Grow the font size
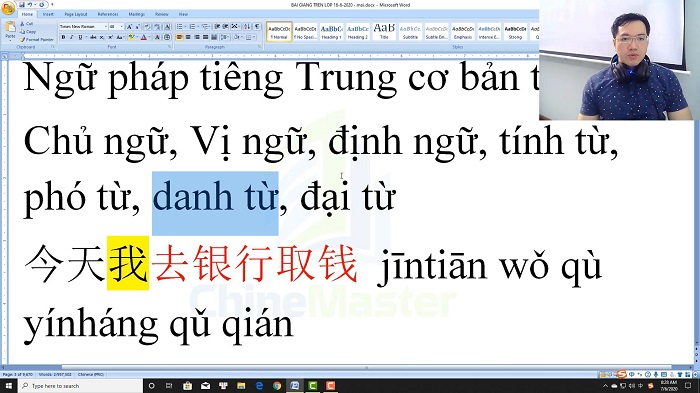Viewport: 700px width, 393px height. click(129, 26)
